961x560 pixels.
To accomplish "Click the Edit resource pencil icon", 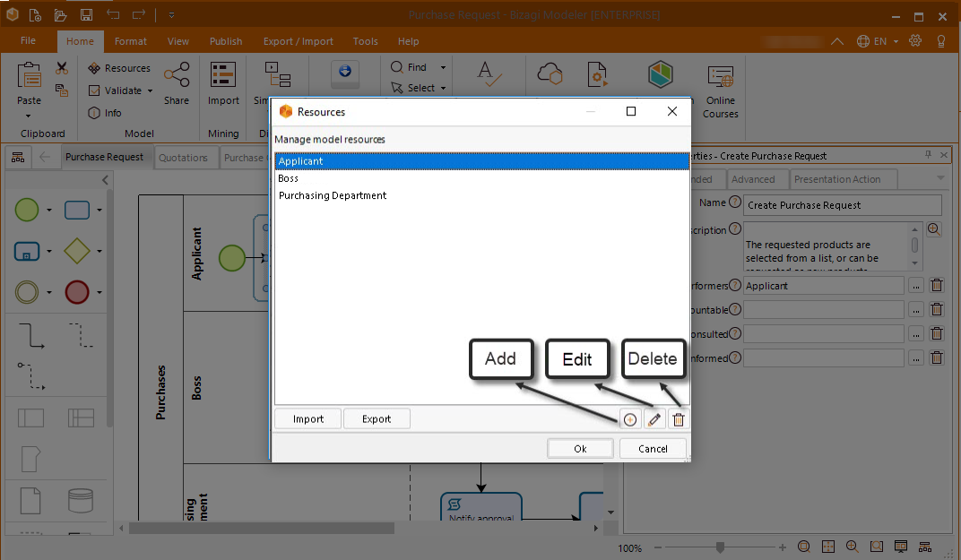I will 654,419.
